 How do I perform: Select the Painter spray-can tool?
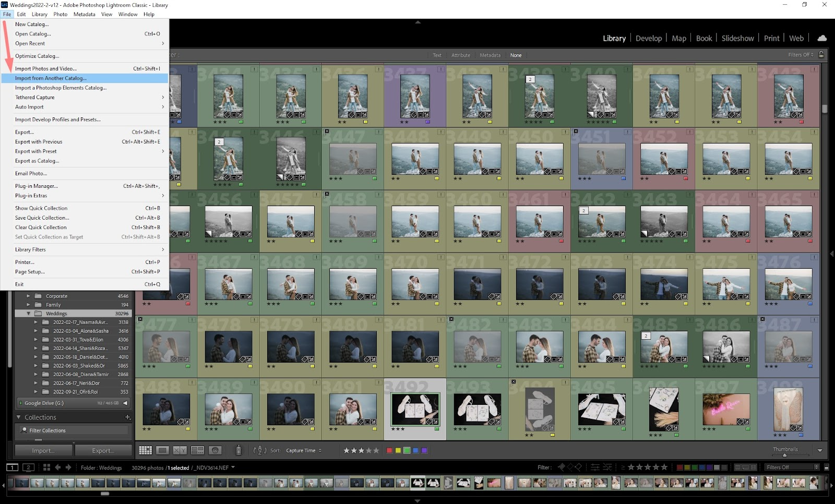pyautogui.click(x=238, y=451)
